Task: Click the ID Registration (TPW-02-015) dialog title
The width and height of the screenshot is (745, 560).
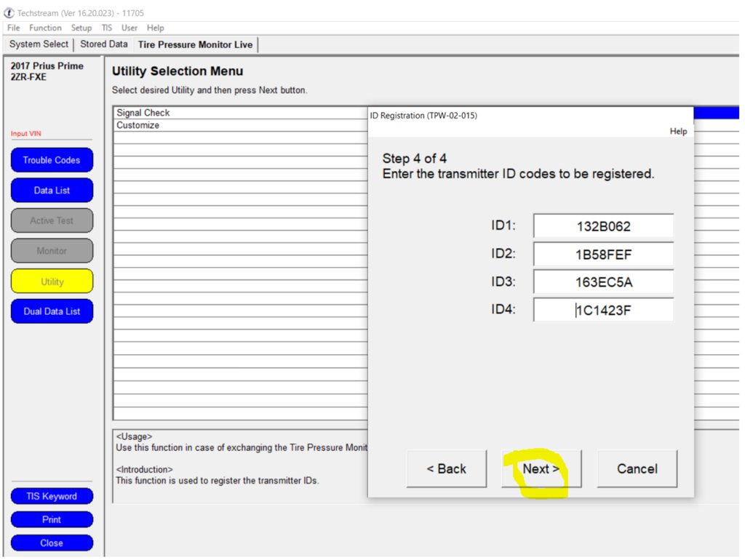Action: pos(424,116)
